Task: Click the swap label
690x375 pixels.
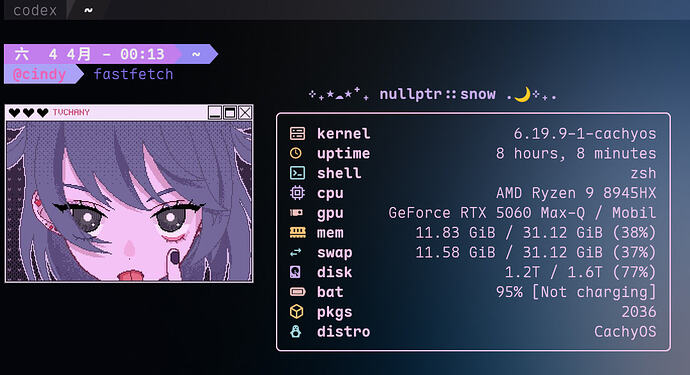Action: click(334, 253)
